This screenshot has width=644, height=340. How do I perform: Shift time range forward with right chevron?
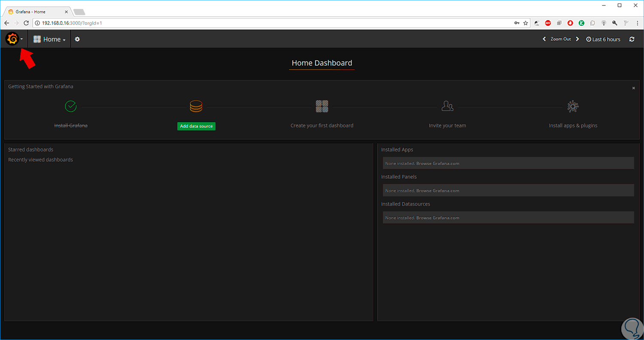point(577,39)
